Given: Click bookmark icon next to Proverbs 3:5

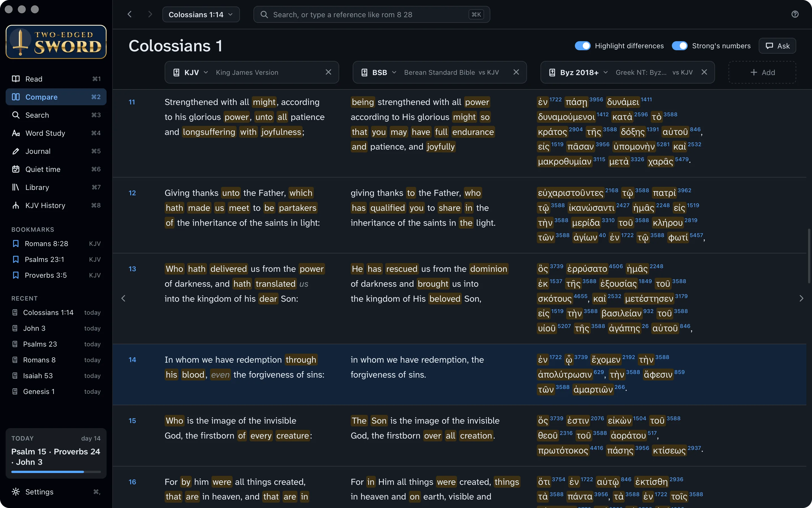Looking at the screenshot, I should click(x=16, y=275).
